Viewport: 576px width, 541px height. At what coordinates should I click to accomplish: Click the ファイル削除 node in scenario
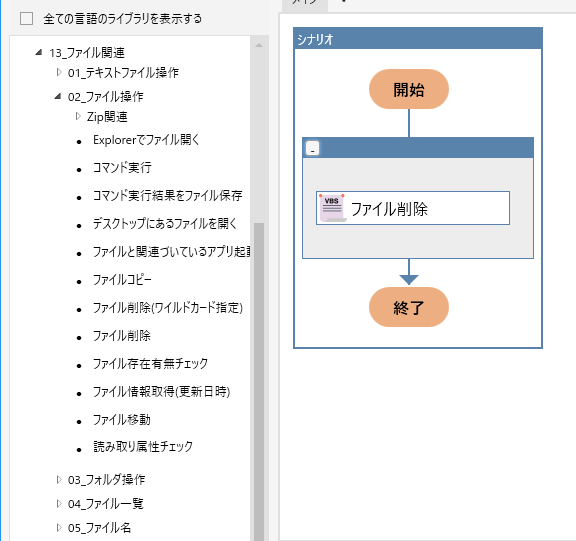click(413, 208)
